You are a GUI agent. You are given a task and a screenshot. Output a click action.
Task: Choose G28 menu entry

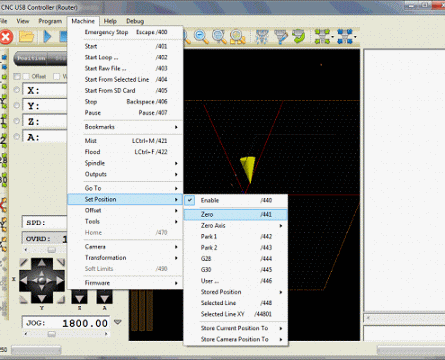coord(236,258)
